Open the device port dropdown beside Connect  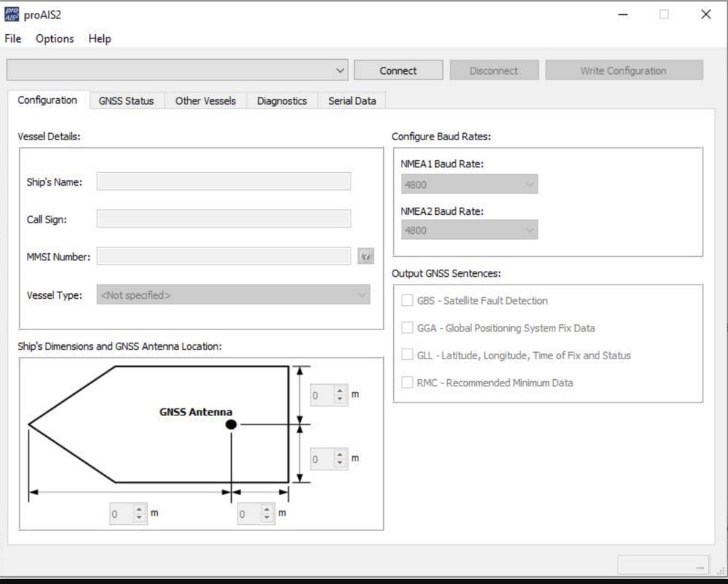(x=177, y=70)
